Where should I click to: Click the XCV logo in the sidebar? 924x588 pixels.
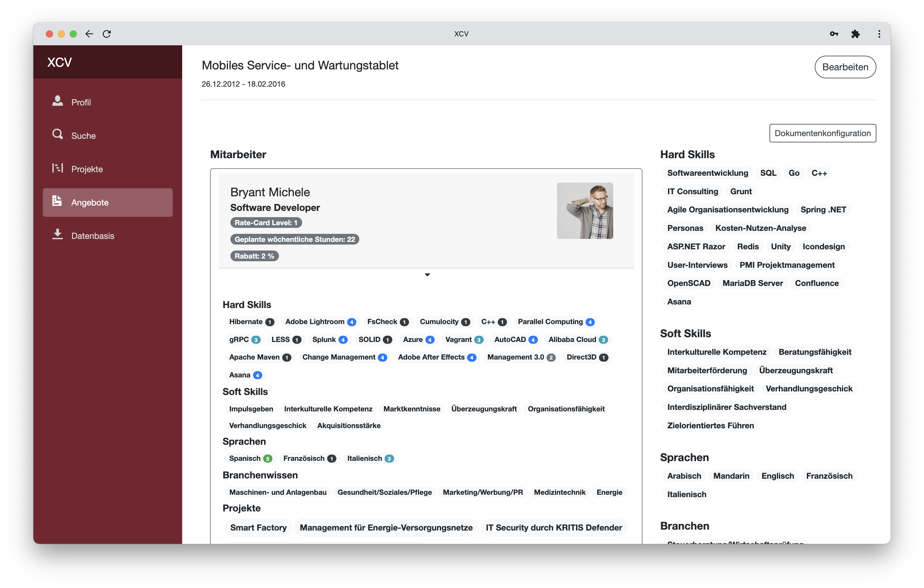pyautogui.click(x=60, y=62)
